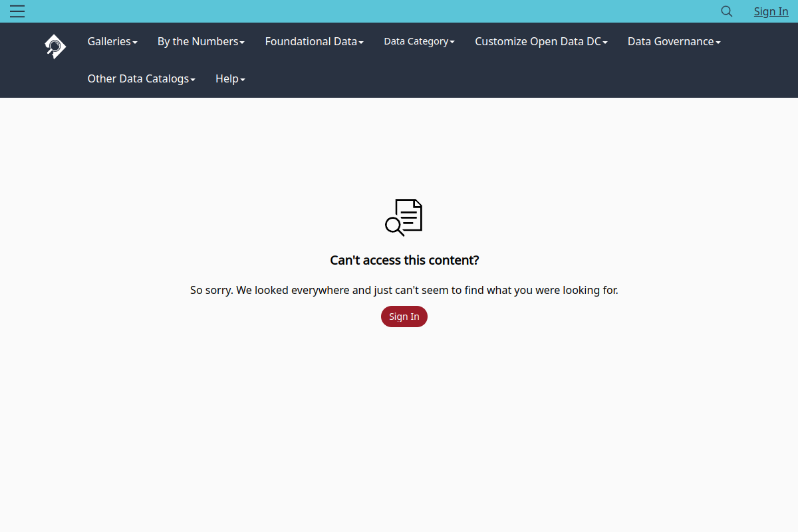Open the By the Numbers dropdown

(x=201, y=41)
